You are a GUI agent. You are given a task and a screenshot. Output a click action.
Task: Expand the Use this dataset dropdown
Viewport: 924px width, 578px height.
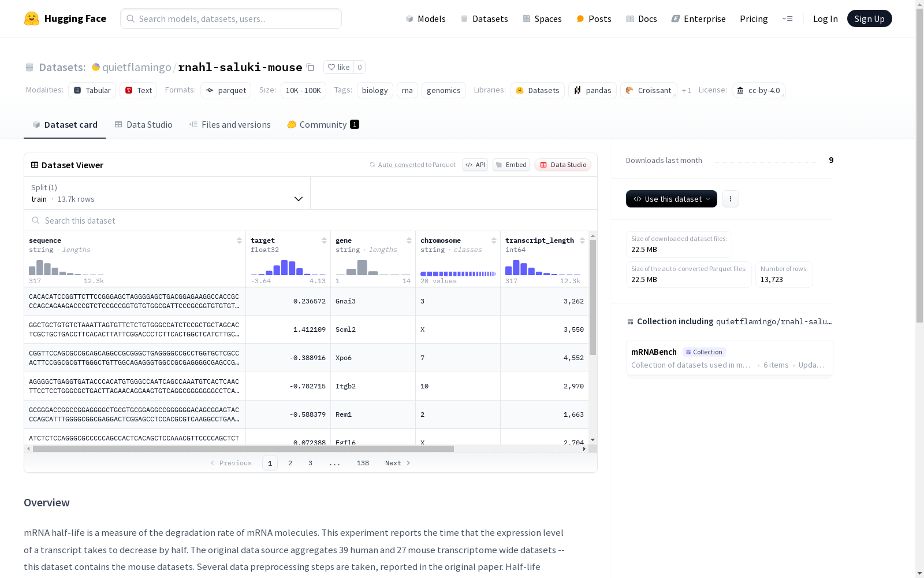point(672,199)
